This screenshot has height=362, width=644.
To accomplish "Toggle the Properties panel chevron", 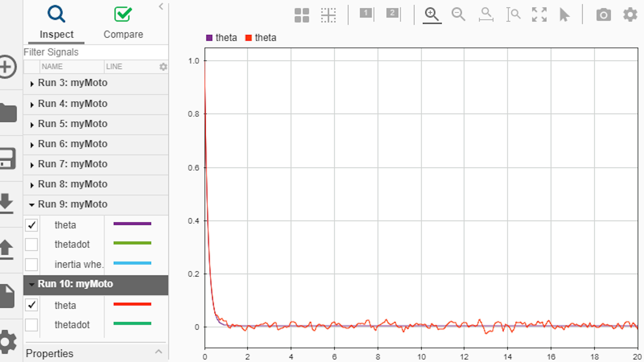I will point(159,352).
